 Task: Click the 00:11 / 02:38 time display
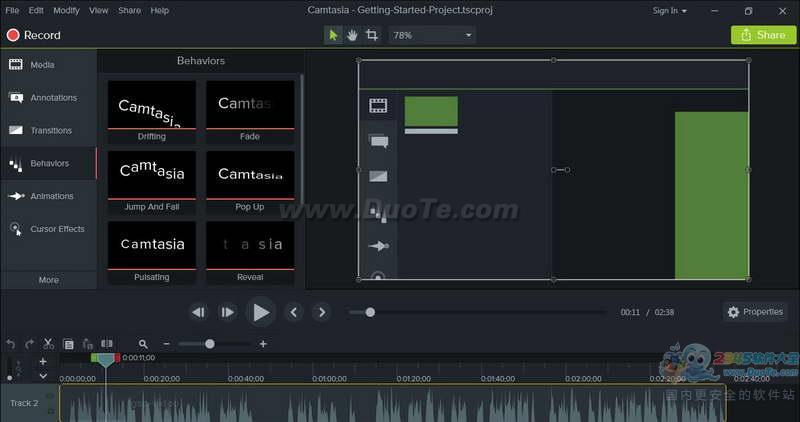coord(647,312)
